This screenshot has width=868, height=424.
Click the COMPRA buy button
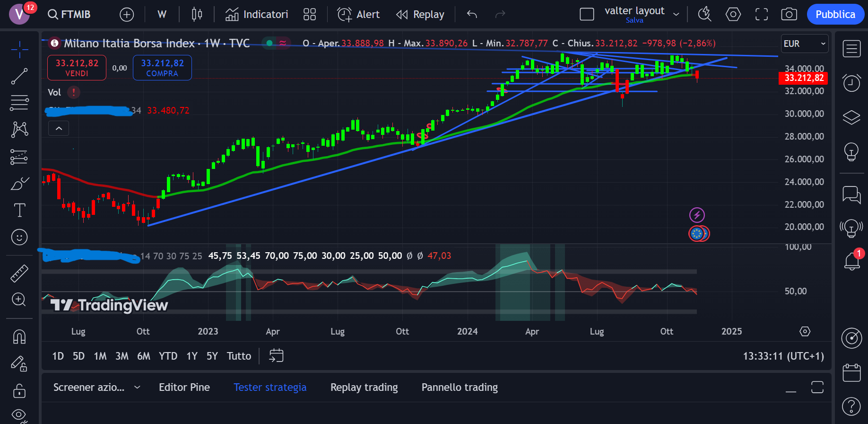(x=162, y=68)
